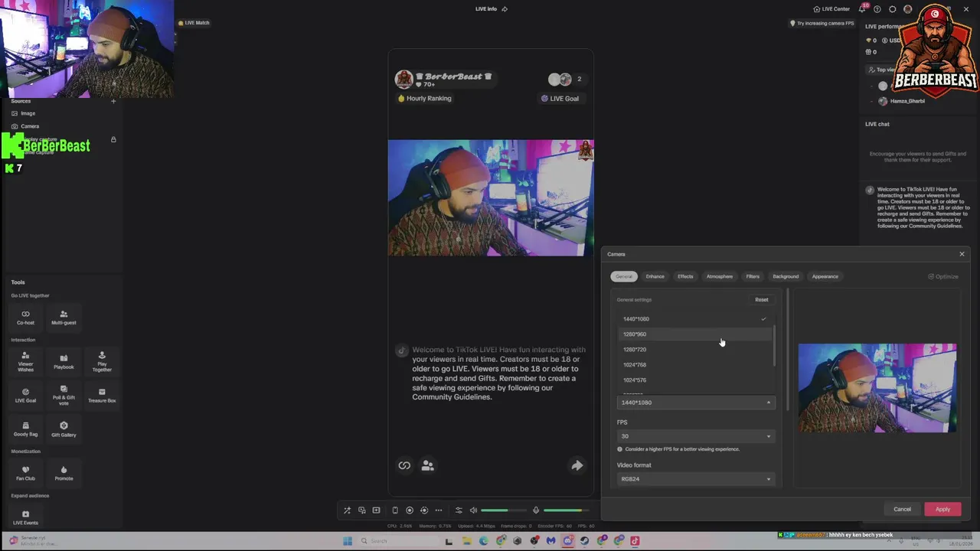The width and height of the screenshot is (980, 551).
Task: Open the Video format RGB24 dropdown
Action: tap(696, 479)
